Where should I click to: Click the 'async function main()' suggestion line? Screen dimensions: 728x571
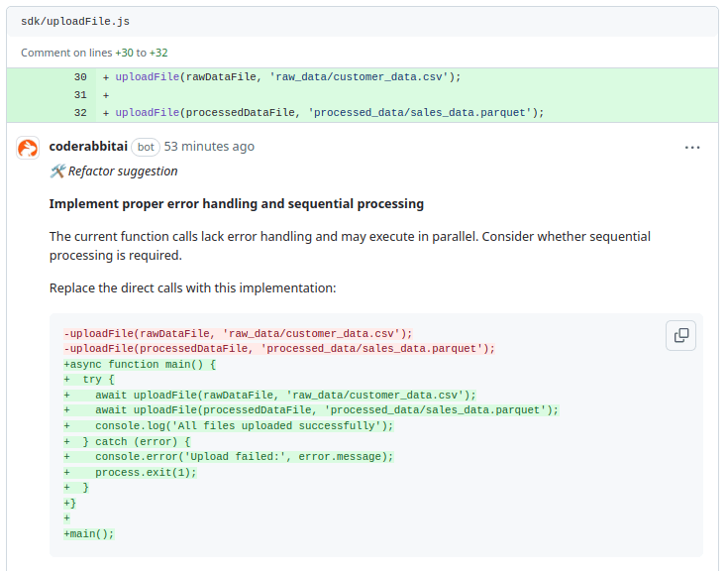[140, 364]
